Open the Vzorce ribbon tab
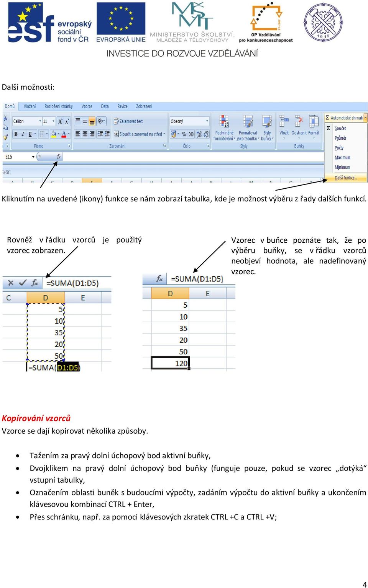 click(x=87, y=106)
